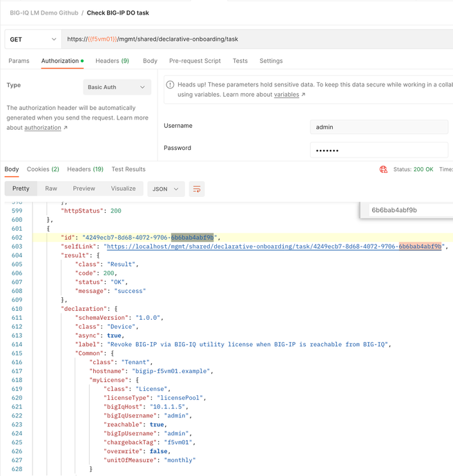Toggle the line wrap icon in response toolbar
The width and height of the screenshot is (453, 476).
[x=197, y=189]
